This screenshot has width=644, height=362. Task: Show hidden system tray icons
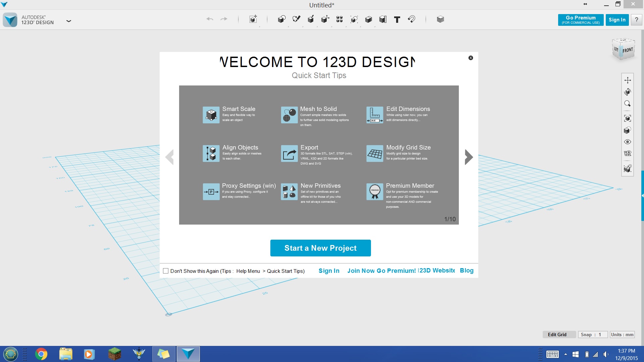point(566,354)
